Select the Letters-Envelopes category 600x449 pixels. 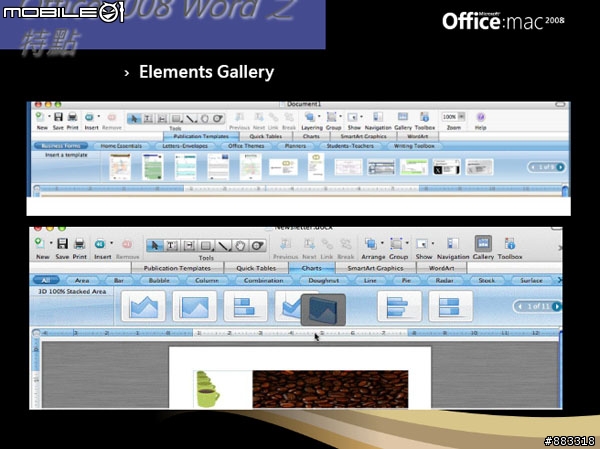pos(185,146)
